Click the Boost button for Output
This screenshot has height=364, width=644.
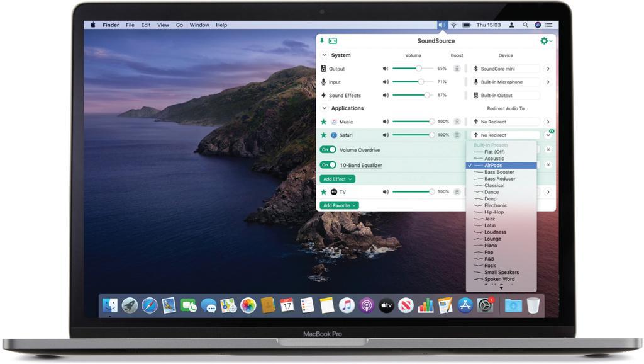tap(457, 69)
